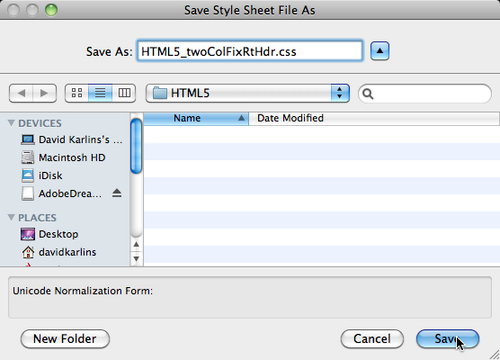Select David Karlins's computer in sidebar
The image size is (500, 360).
[72, 139]
